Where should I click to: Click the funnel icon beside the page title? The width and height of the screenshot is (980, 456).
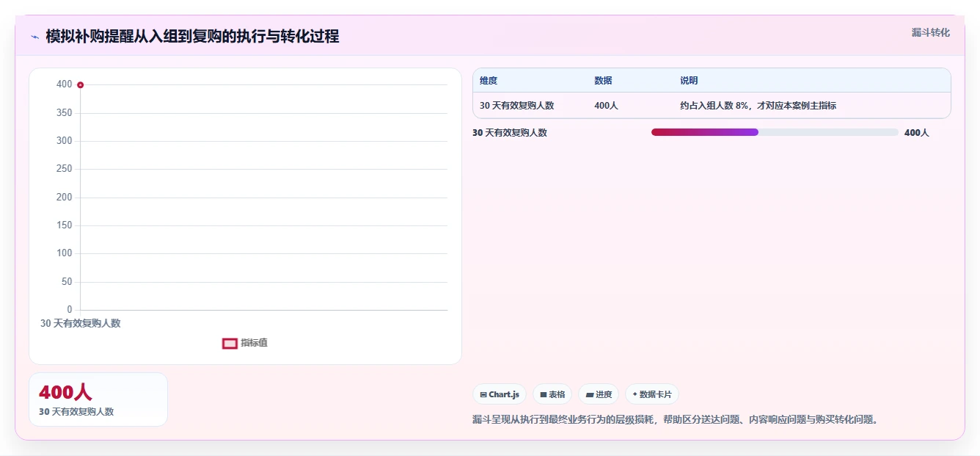34,37
